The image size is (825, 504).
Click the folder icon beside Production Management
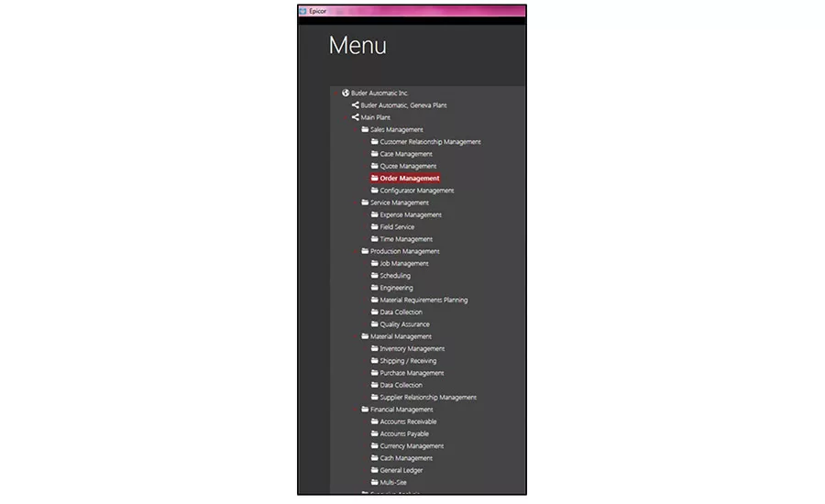click(365, 251)
